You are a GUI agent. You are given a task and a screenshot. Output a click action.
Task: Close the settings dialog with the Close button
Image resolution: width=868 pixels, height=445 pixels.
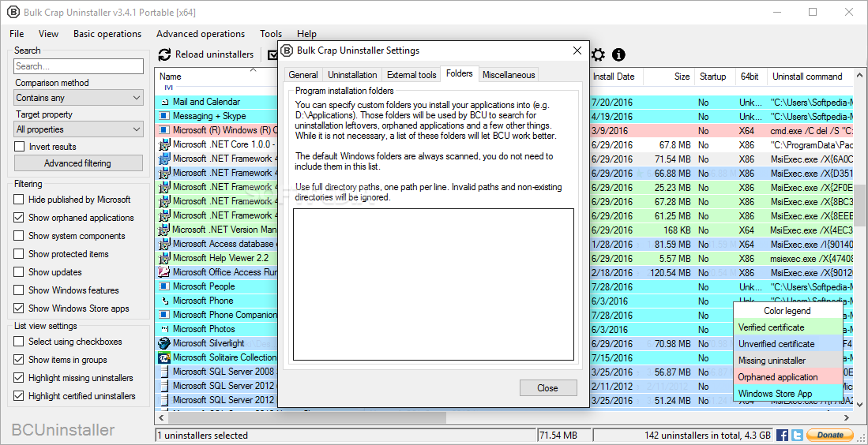(547, 388)
